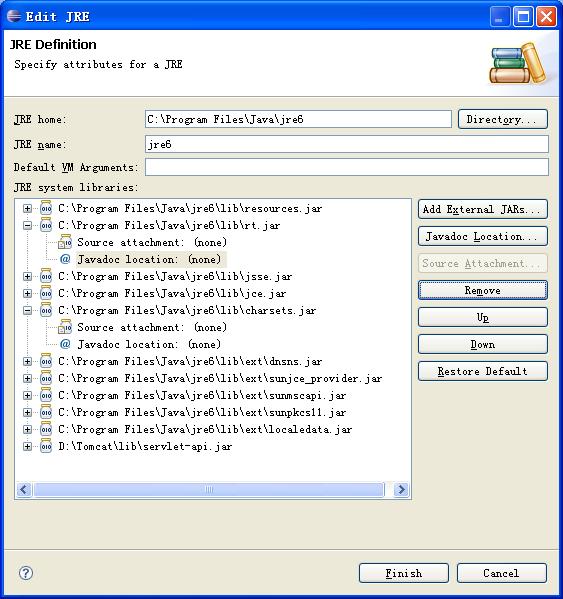
Task: Click the Directory... button
Action: click(x=502, y=119)
